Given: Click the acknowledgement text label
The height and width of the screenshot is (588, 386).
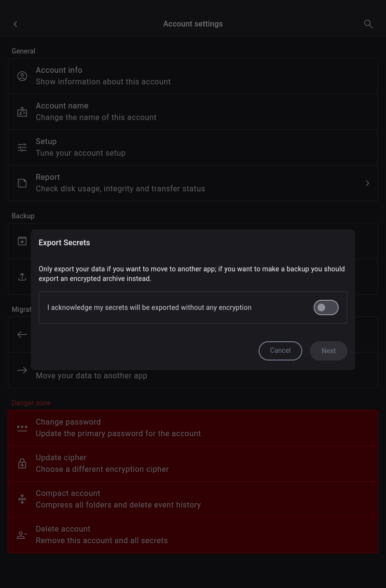Looking at the screenshot, I should [150, 307].
